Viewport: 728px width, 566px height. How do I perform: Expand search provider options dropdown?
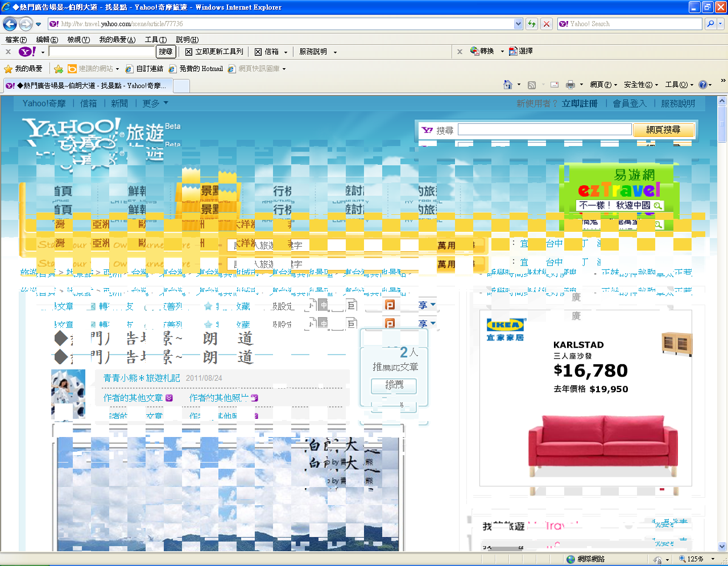(721, 24)
